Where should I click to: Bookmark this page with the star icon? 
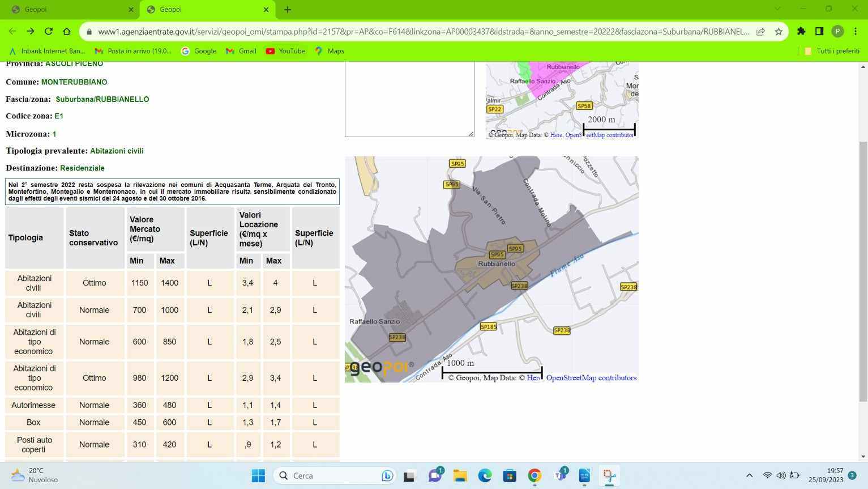(779, 32)
